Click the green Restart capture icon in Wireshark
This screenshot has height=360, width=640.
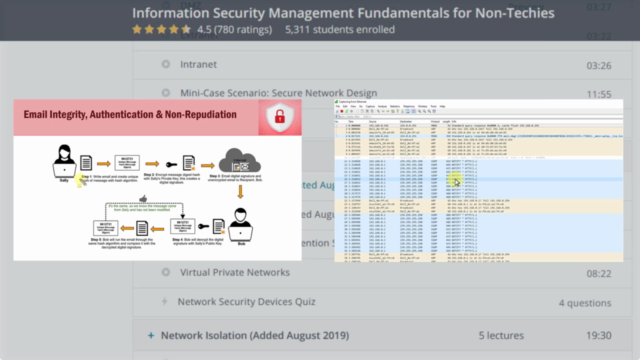tap(347, 111)
